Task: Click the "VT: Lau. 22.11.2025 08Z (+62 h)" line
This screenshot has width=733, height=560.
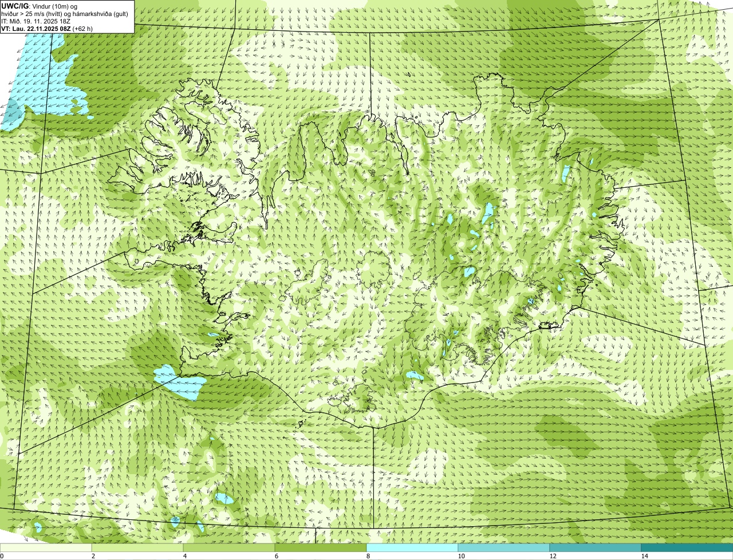Action: click(x=47, y=28)
